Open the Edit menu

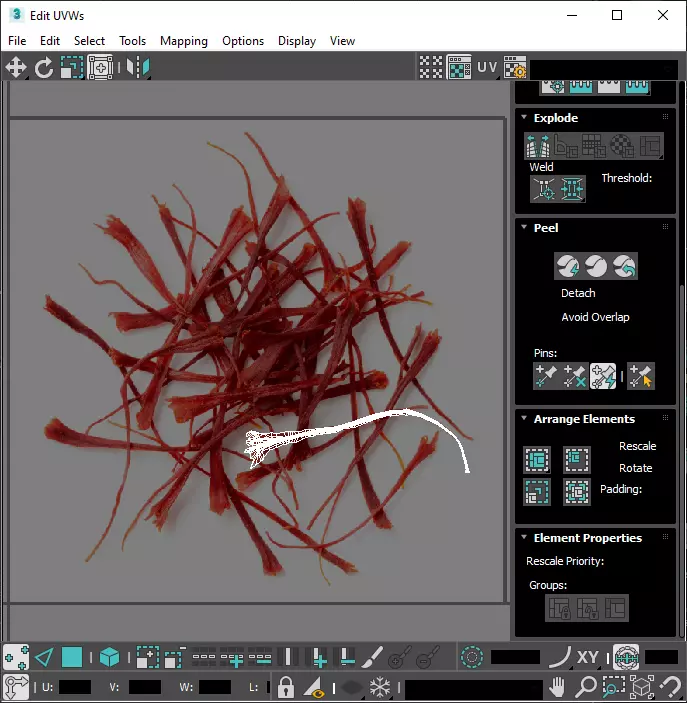[50, 41]
